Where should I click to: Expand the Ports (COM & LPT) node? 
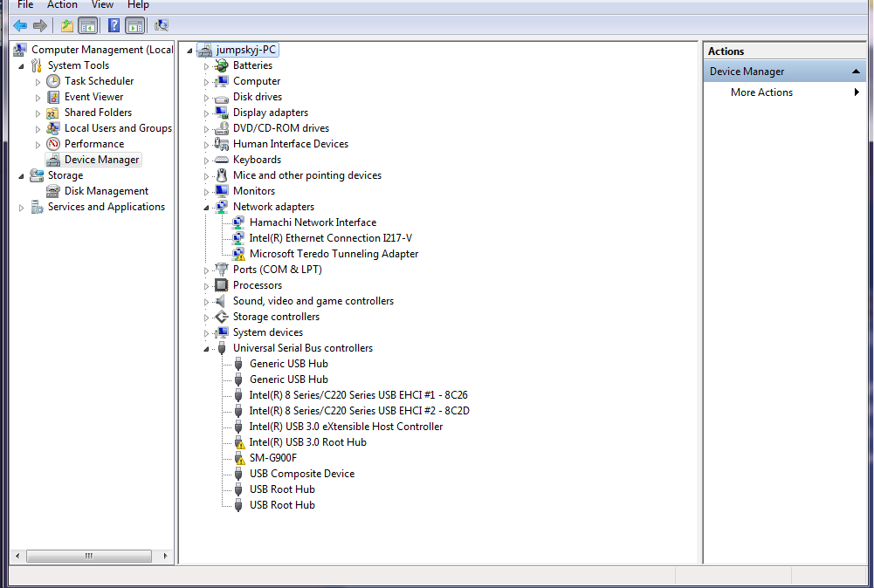[x=206, y=270]
